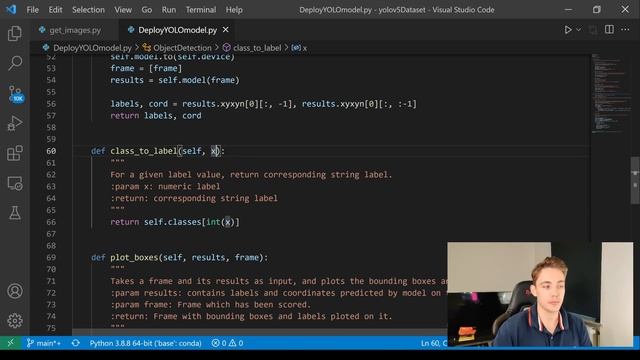Viewport: 640px width, 360px height.
Task: Open the Run and Debug view
Action: click(x=15, y=123)
